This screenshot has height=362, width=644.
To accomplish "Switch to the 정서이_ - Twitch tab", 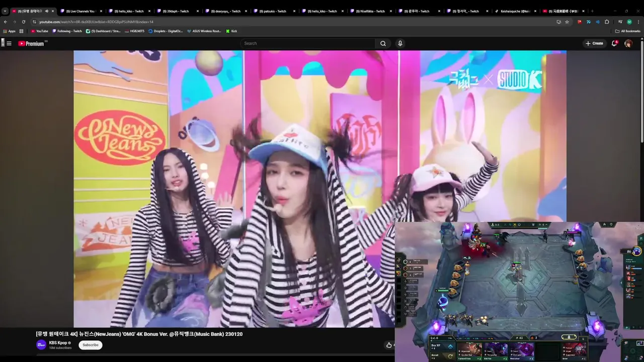I will [466, 11].
